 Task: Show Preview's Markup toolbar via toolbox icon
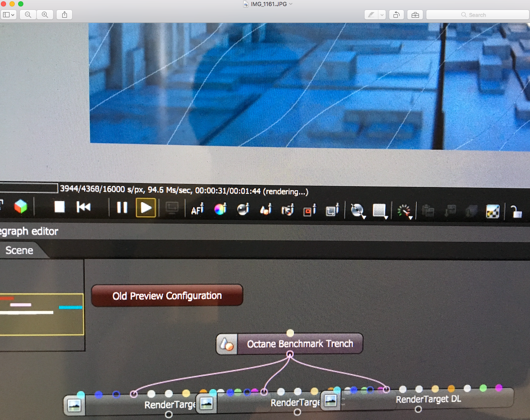tap(415, 15)
